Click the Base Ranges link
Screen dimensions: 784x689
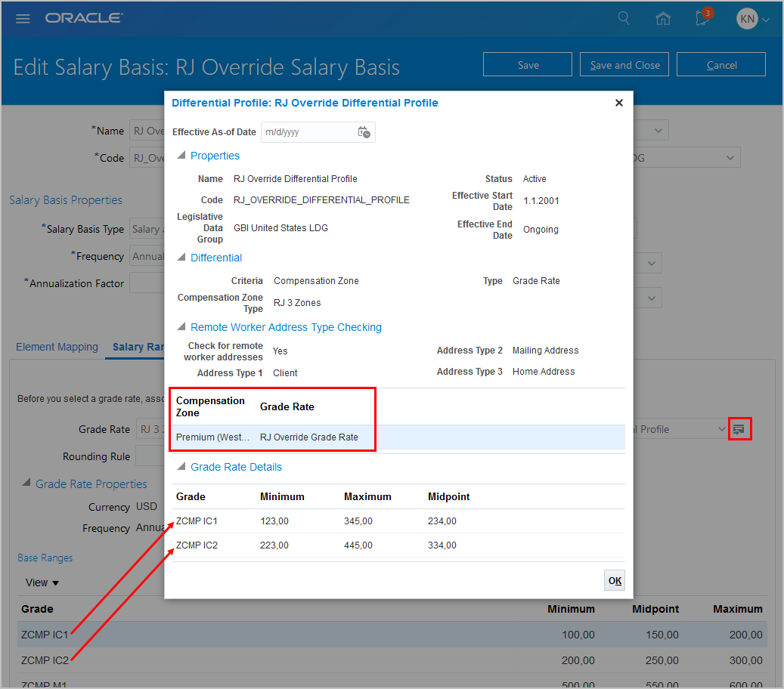pos(45,558)
